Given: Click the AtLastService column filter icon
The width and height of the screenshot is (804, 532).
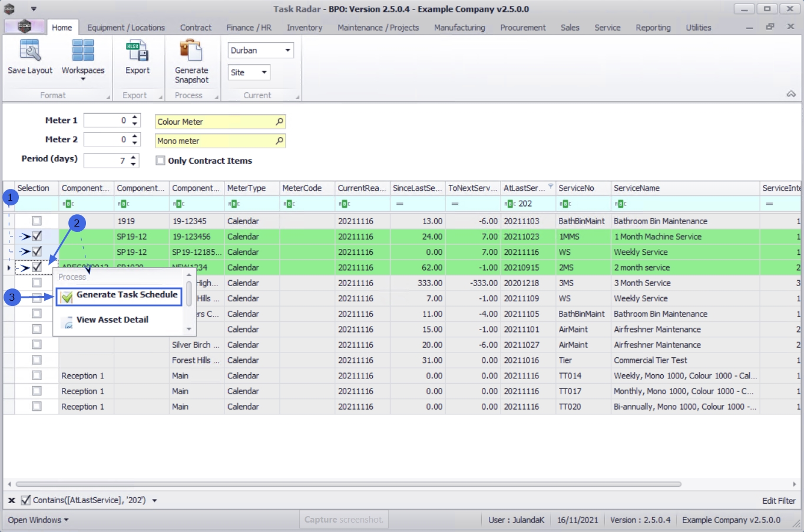Looking at the screenshot, I should point(551,187).
